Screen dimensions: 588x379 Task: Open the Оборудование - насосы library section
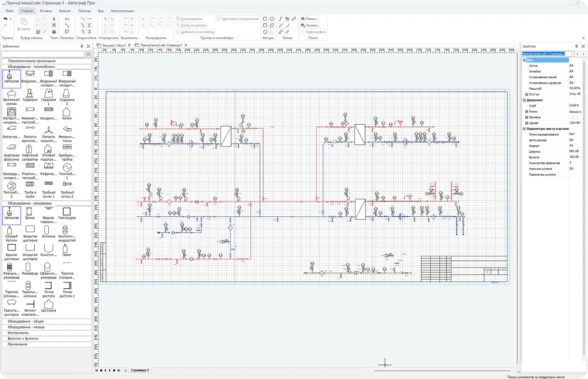(46, 327)
